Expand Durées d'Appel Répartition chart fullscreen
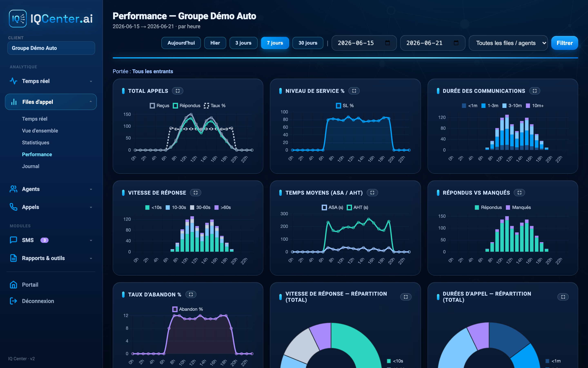The image size is (588, 368). tap(563, 297)
